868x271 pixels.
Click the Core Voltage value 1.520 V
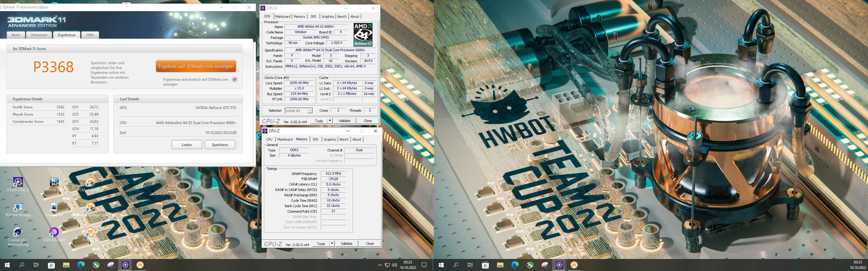336,43
